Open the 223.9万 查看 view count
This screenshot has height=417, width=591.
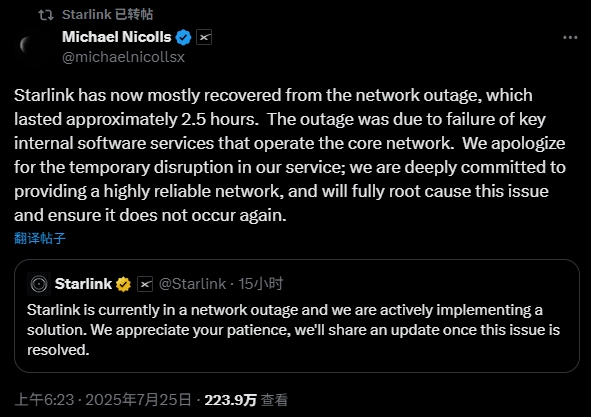click(246, 400)
